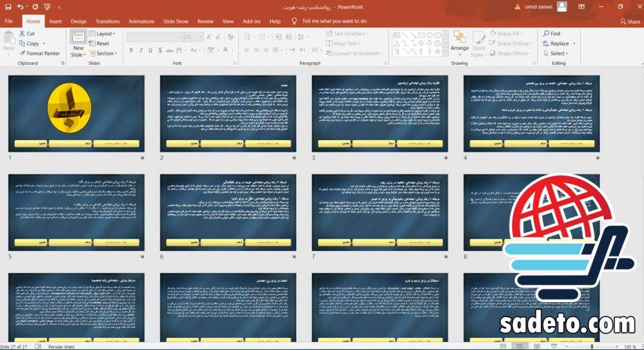Switch to the Design tab
The width and height of the screenshot is (644, 350).
click(x=79, y=21)
